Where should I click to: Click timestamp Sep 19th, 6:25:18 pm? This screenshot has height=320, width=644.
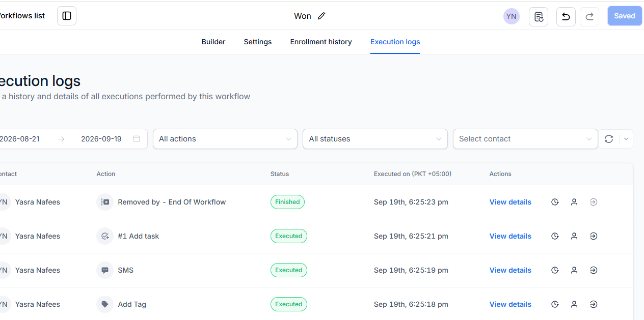[x=411, y=304]
